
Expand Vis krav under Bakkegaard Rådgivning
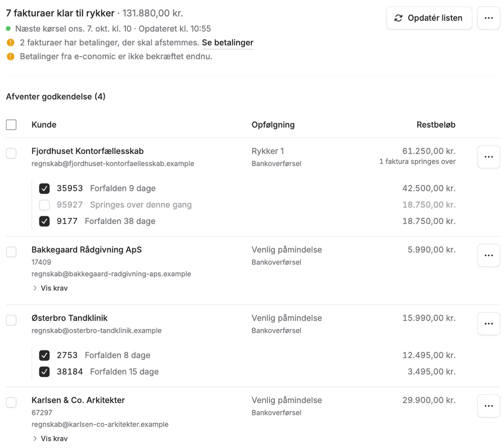[x=50, y=288]
